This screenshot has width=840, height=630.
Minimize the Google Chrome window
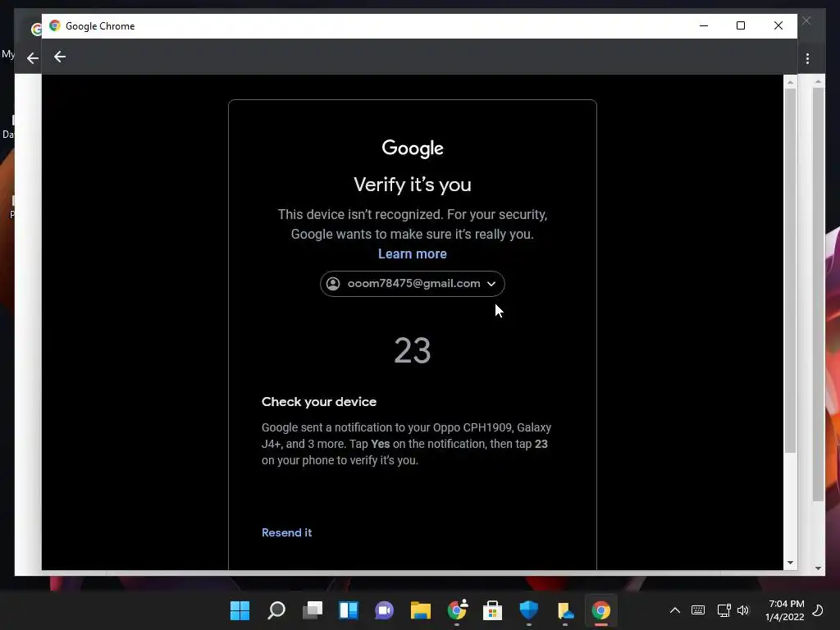tap(704, 25)
